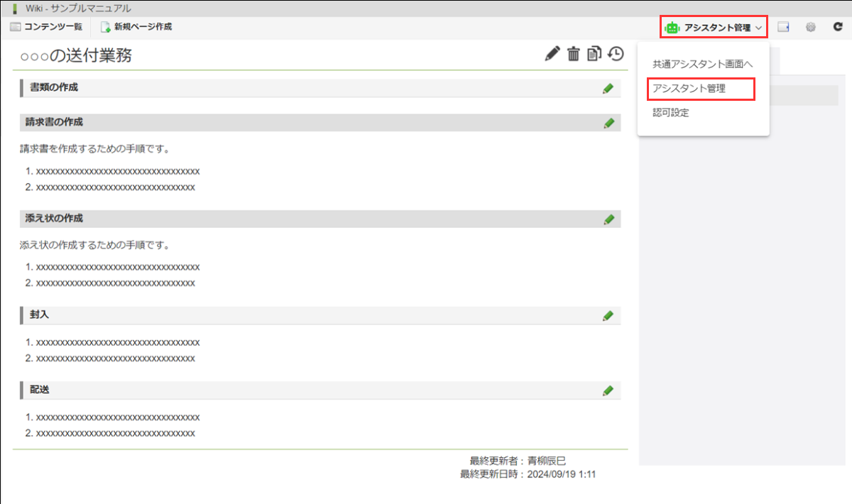Toggle the side panel icon in toolbar

coord(784,28)
